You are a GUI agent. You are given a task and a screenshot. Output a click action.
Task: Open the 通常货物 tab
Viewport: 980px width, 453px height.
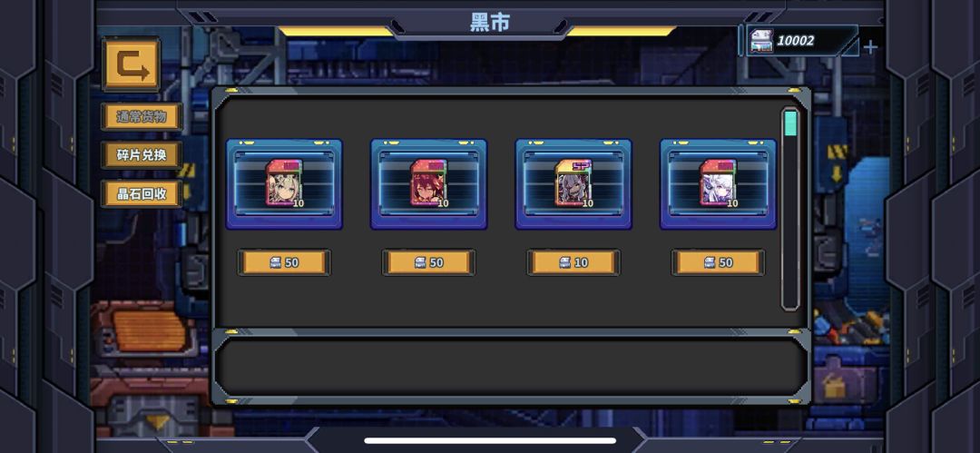[x=142, y=117]
